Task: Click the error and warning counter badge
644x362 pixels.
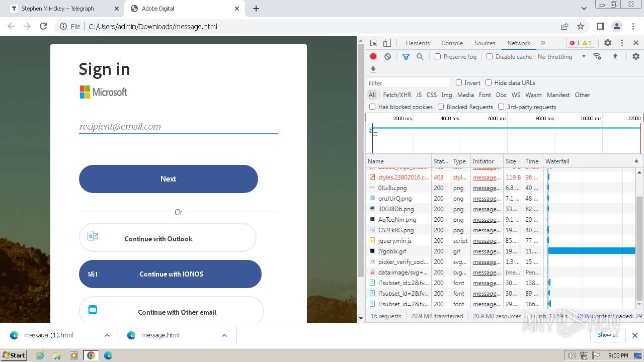Action: click(581, 43)
